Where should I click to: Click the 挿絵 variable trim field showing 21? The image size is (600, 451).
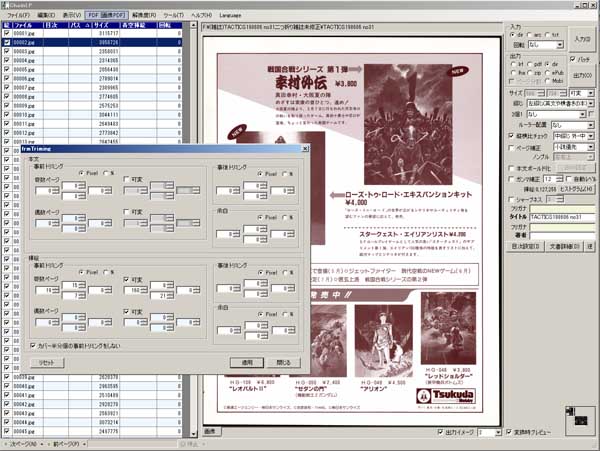pos(162,296)
